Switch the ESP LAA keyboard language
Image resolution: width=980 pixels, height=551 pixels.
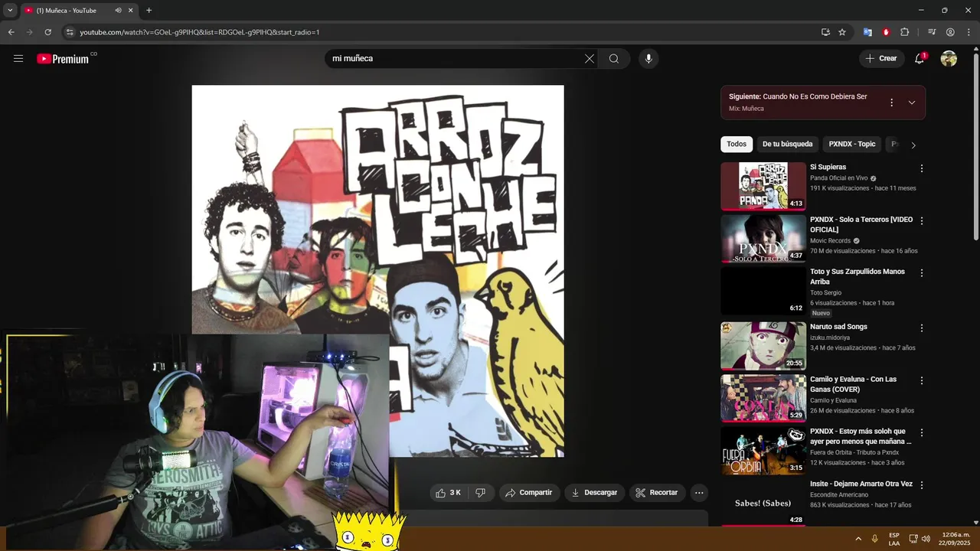[x=894, y=539]
